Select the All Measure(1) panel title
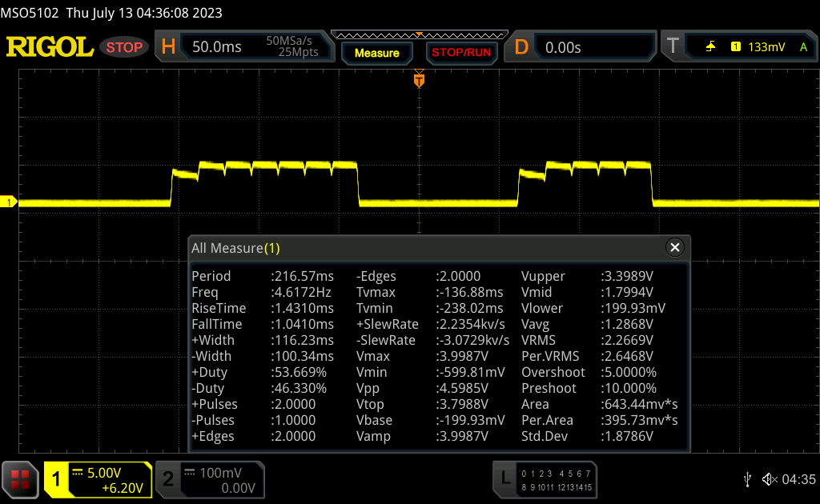 pyautogui.click(x=235, y=248)
